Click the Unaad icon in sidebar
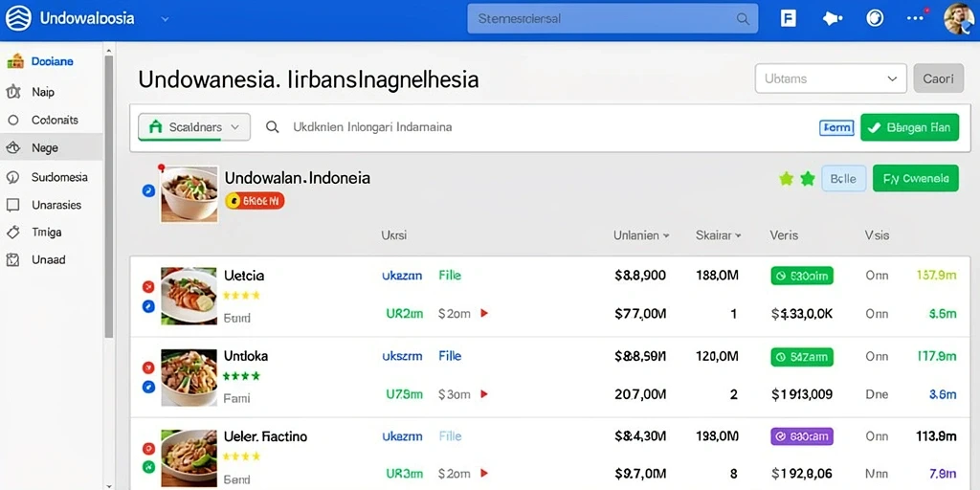This screenshot has height=490, width=980. click(x=13, y=259)
